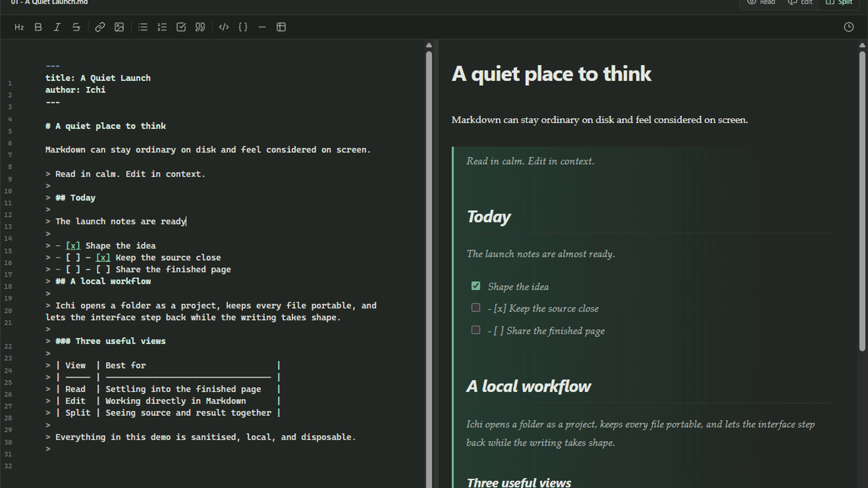This screenshot has width=868, height=488.
Task: Toggle bold formatting in the editor toolbar
Action: pyautogui.click(x=38, y=27)
